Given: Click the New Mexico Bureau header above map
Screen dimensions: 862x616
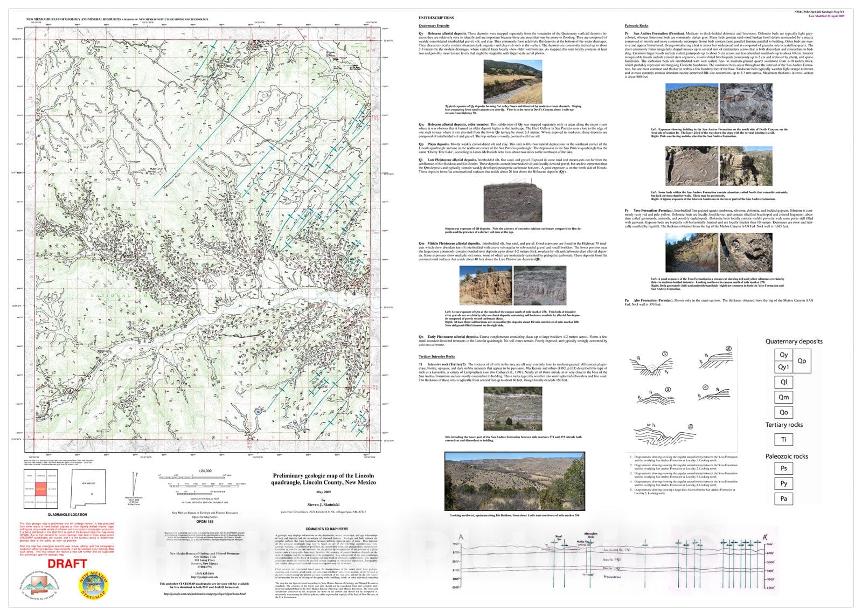Looking at the screenshot, I should (117, 19).
